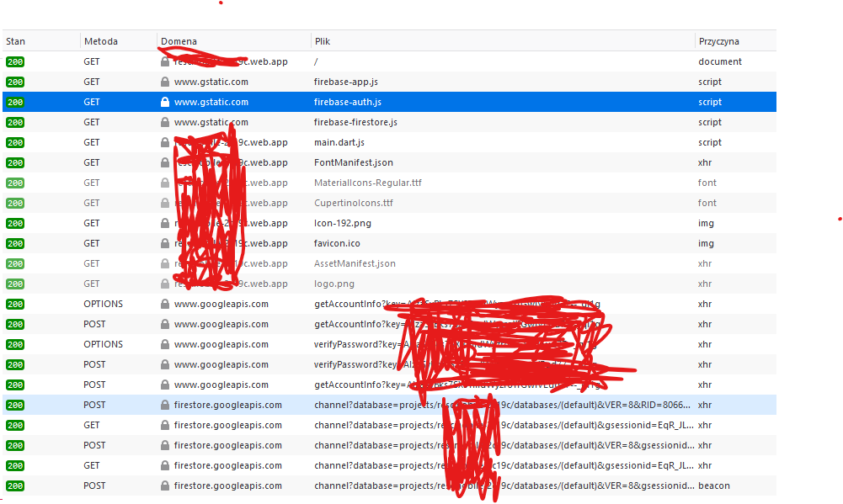Click the lock icon in the main.dart.js row
Image resolution: width=843 pixels, height=504 pixels.
[165, 142]
